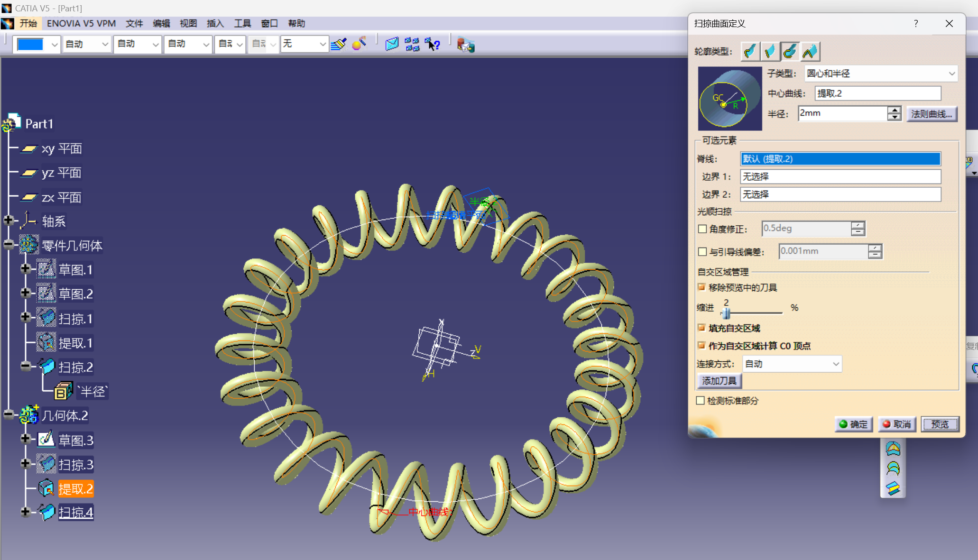Click the 扫掠.2 sweep icon in tree

[x=47, y=367]
